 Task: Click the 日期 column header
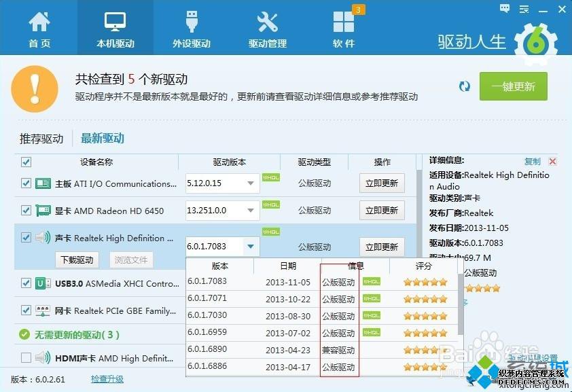pyautogui.click(x=288, y=266)
